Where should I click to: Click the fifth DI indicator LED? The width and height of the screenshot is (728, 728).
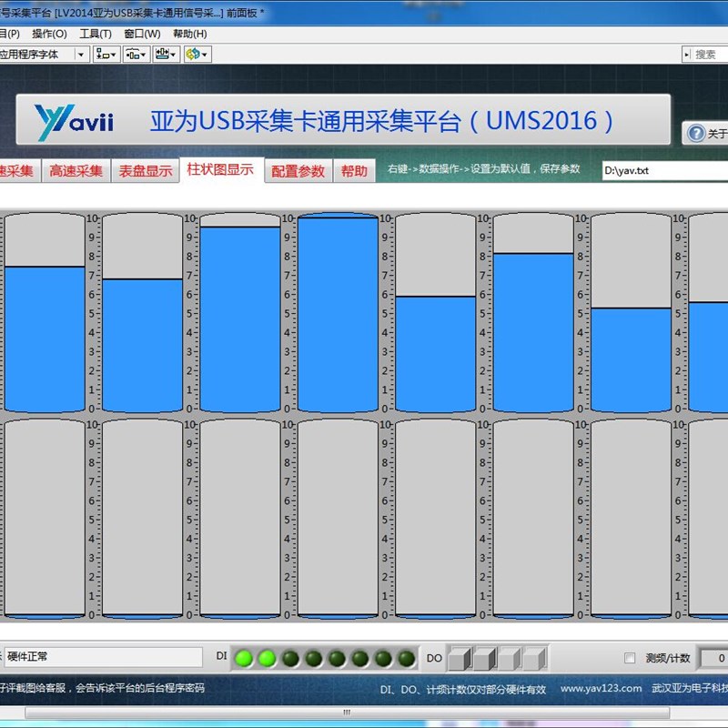[x=337, y=658]
